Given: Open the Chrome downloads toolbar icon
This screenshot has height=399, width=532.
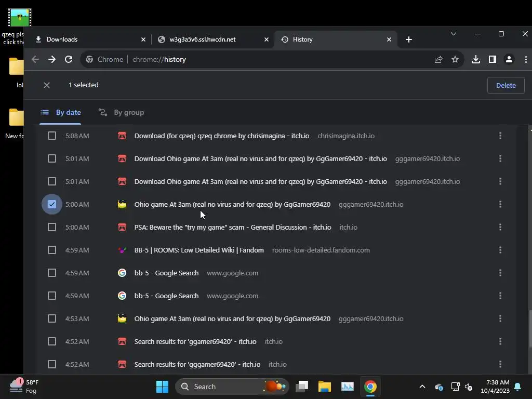Looking at the screenshot, I should 476,59.
